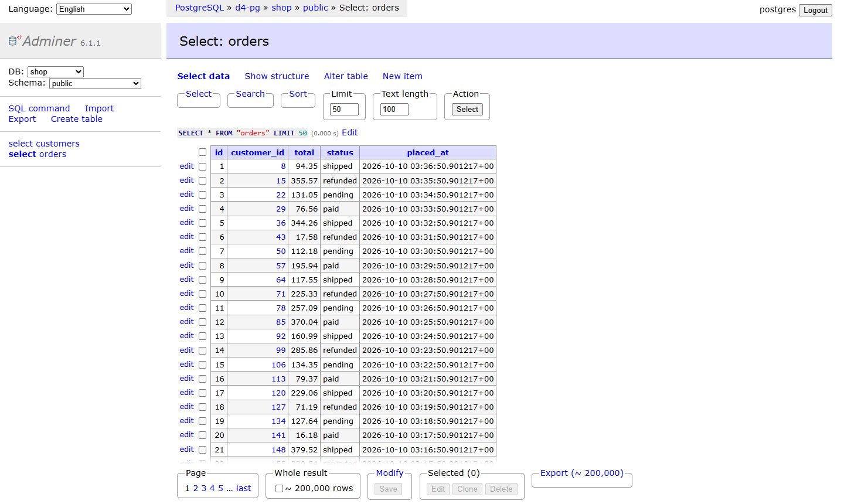Viewport: 844px width, 504px height.
Task: Open select customers in the sidebar
Action: coord(44,144)
